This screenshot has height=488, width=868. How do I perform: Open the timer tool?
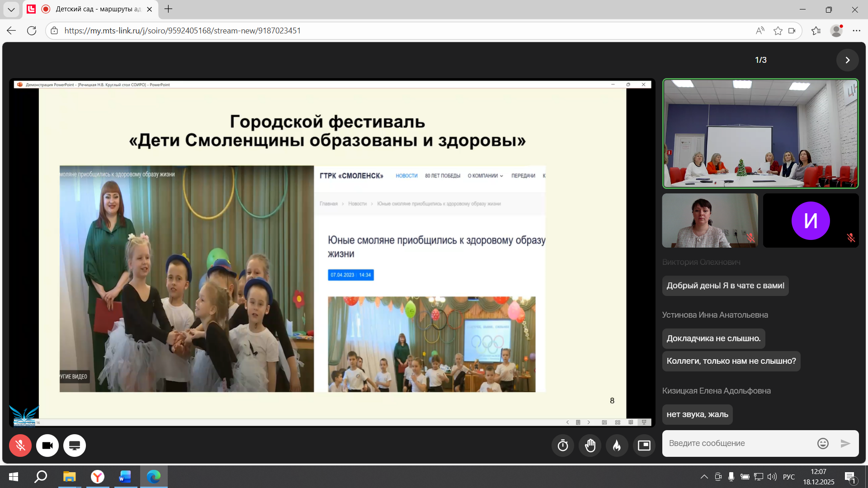tap(563, 446)
